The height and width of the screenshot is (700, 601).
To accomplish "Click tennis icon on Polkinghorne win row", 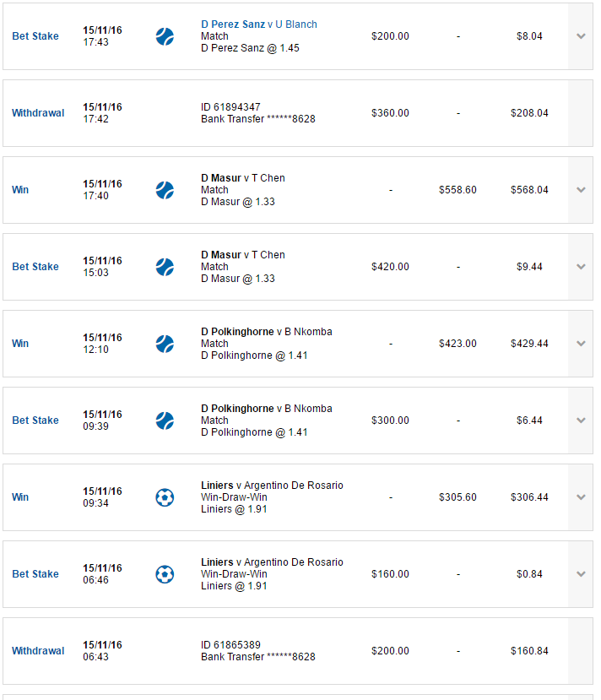I will [x=165, y=344].
